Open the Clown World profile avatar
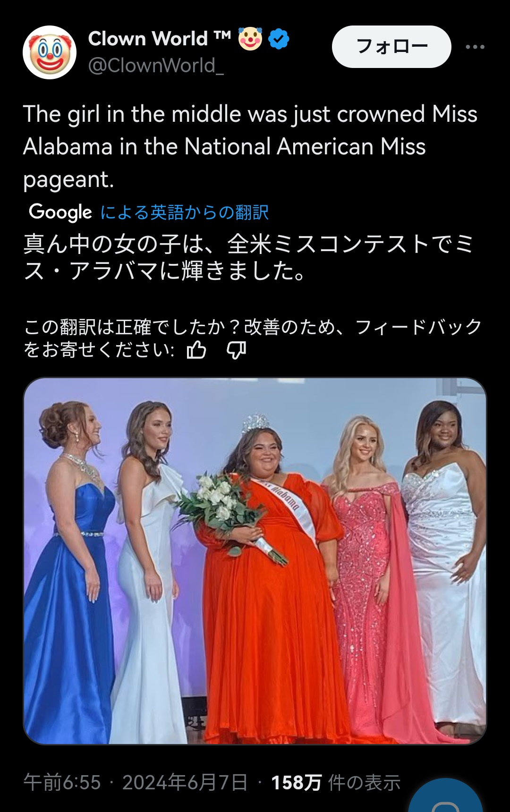The image size is (510, 812). coord(50,52)
